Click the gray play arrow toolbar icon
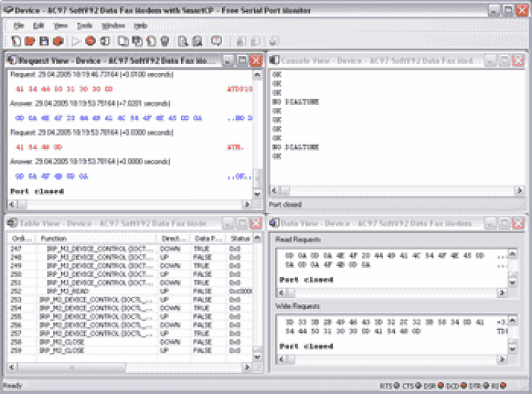This screenshot has width=532, height=394. click(76, 41)
